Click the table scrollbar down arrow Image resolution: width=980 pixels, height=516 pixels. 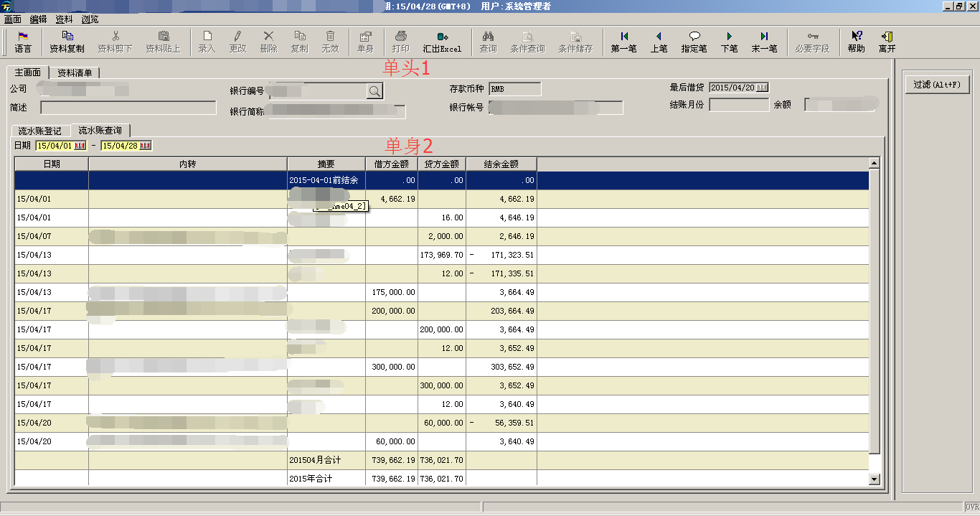click(x=874, y=479)
